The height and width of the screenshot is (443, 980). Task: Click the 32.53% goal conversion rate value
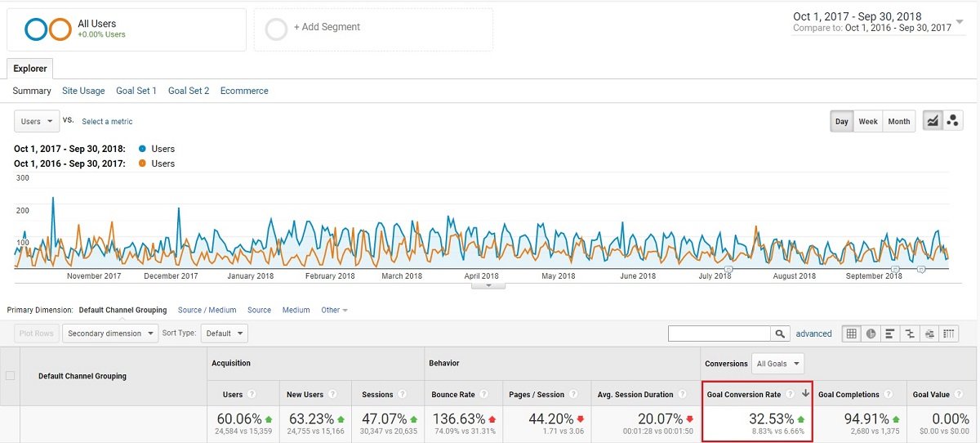tap(771, 419)
